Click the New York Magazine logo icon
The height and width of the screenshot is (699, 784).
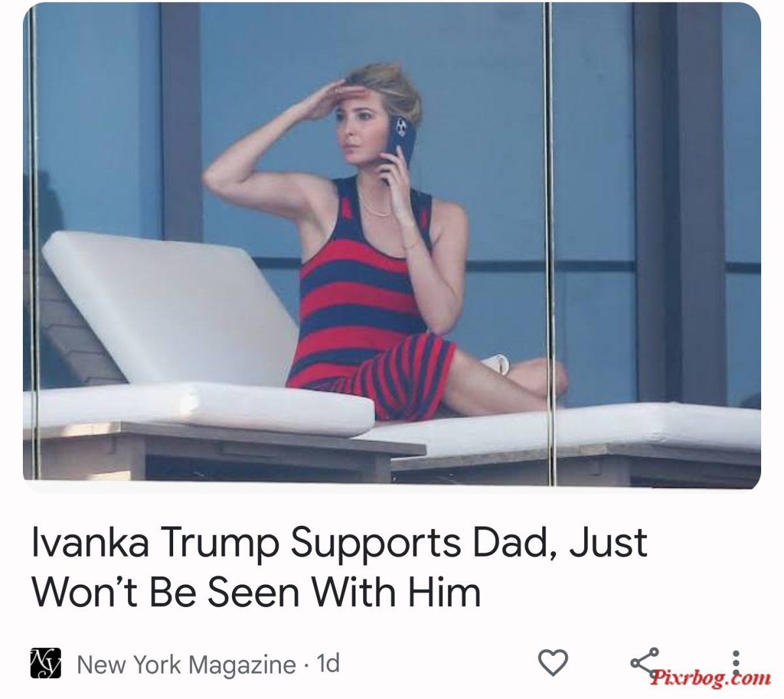[x=46, y=663]
